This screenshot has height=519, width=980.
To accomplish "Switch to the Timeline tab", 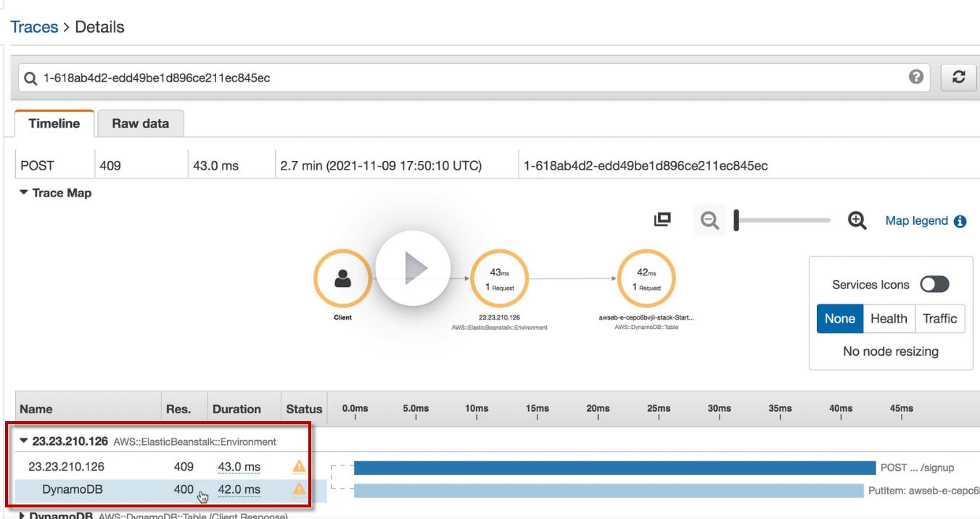I will 54,123.
